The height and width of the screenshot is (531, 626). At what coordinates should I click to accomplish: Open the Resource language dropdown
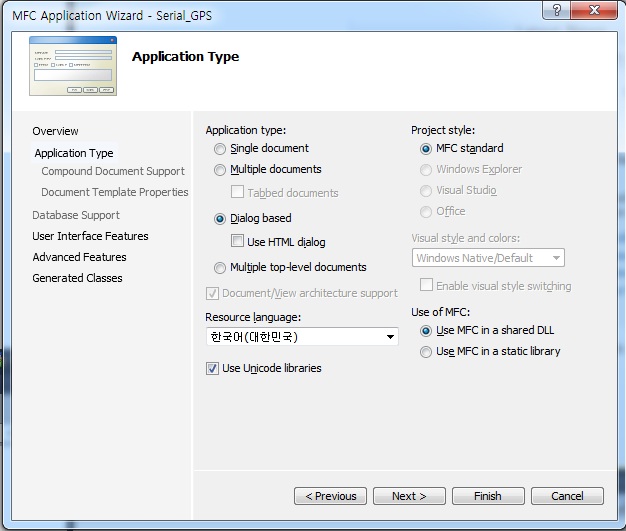click(x=302, y=337)
